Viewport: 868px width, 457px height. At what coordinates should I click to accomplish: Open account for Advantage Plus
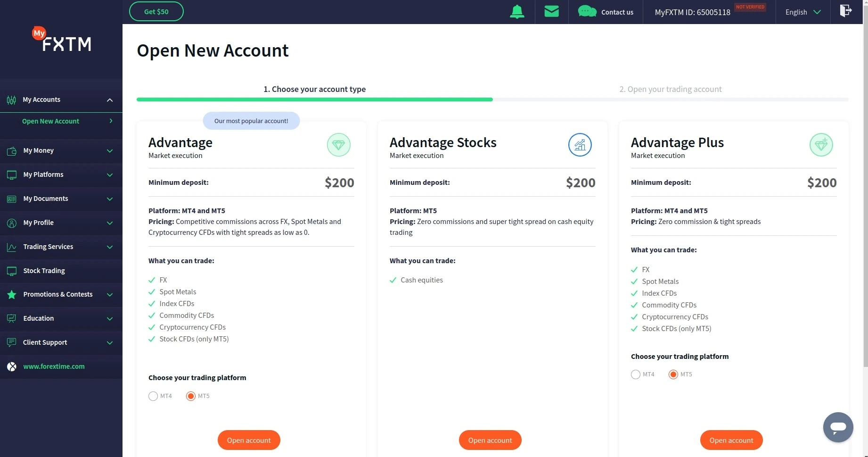click(x=731, y=440)
